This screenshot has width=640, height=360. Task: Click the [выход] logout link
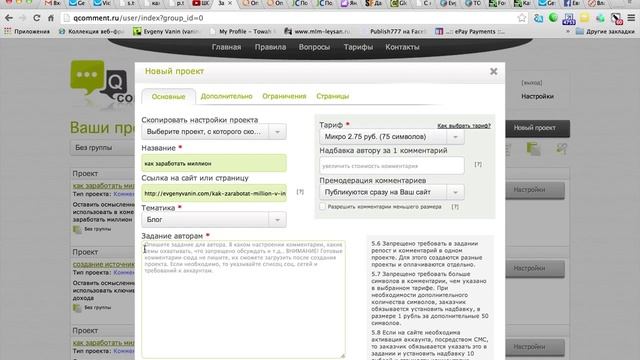pyautogui.click(x=531, y=82)
